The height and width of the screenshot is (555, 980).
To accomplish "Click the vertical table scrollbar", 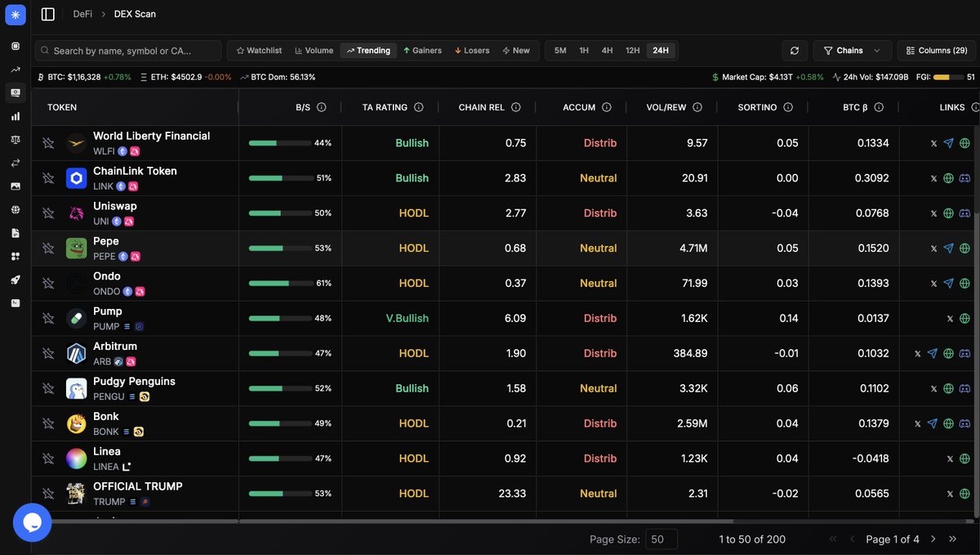I will tap(977, 364).
